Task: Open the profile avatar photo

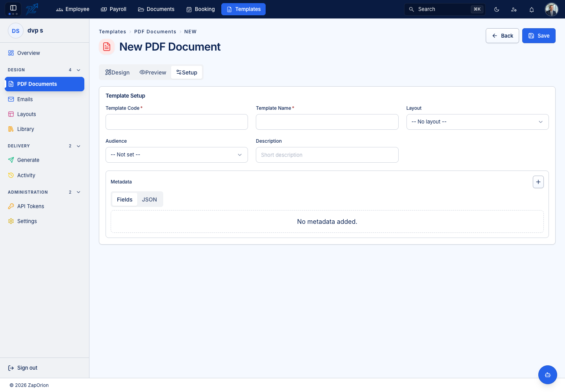Action: tap(552, 9)
